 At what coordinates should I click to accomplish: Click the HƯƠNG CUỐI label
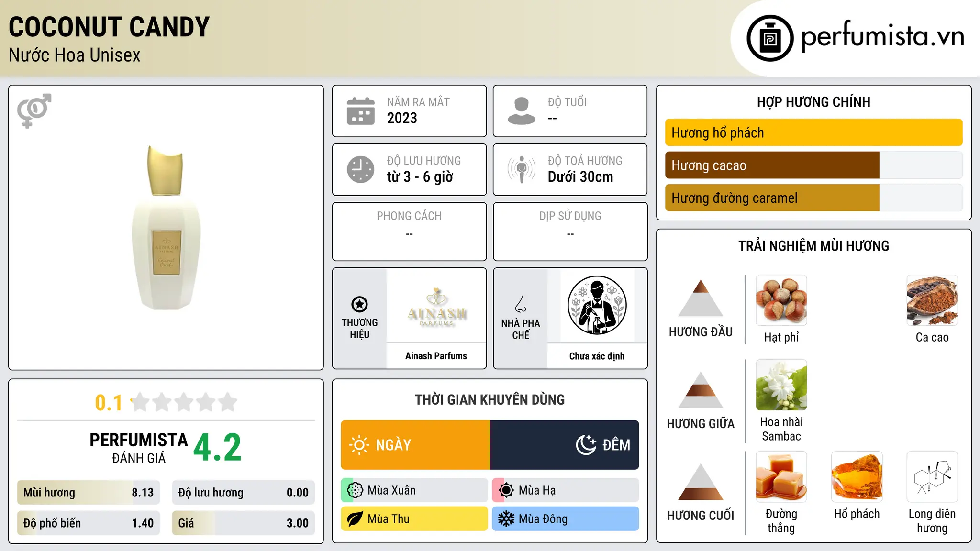pos(701,516)
